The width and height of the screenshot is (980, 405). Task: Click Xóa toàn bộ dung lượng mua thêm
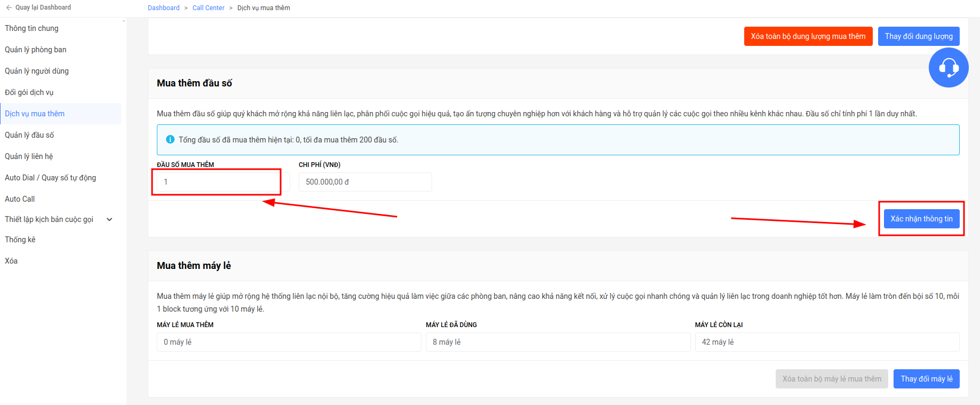pos(808,36)
